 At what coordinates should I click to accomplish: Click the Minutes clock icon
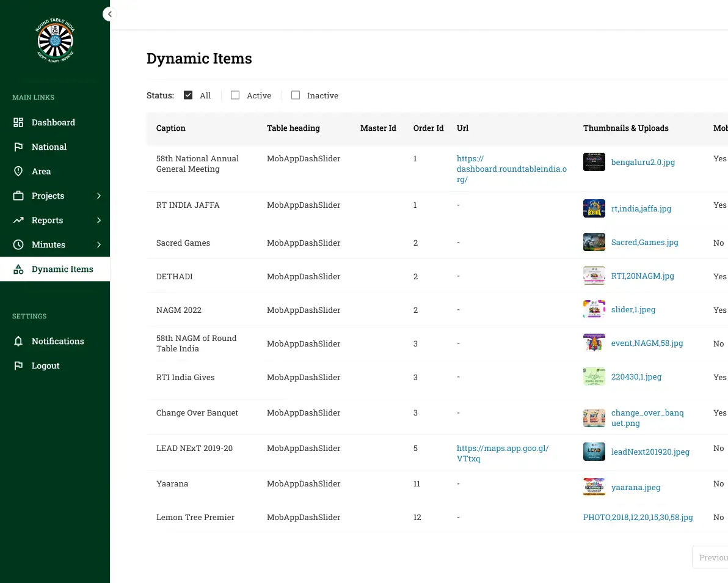click(x=18, y=245)
